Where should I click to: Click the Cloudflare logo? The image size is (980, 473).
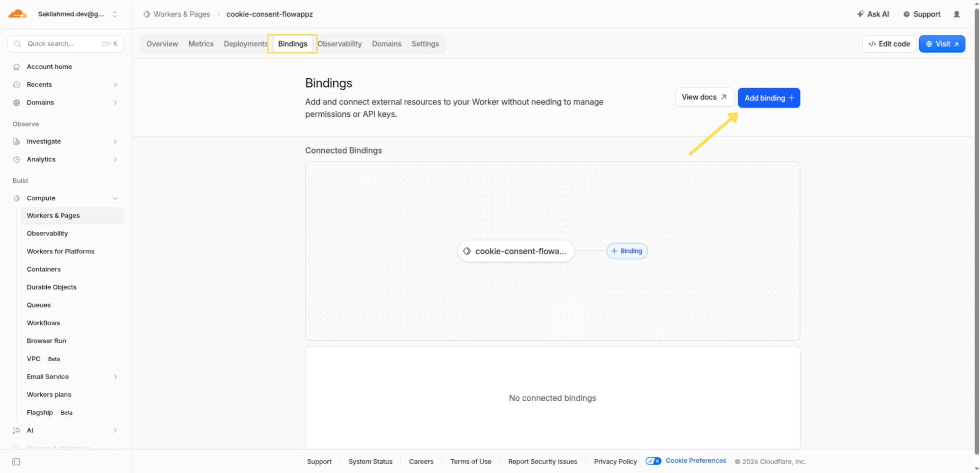click(17, 14)
